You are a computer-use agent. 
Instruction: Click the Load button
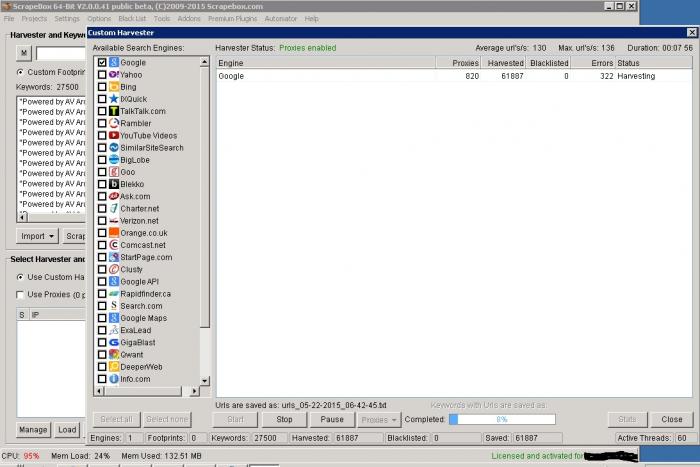click(67, 429)
